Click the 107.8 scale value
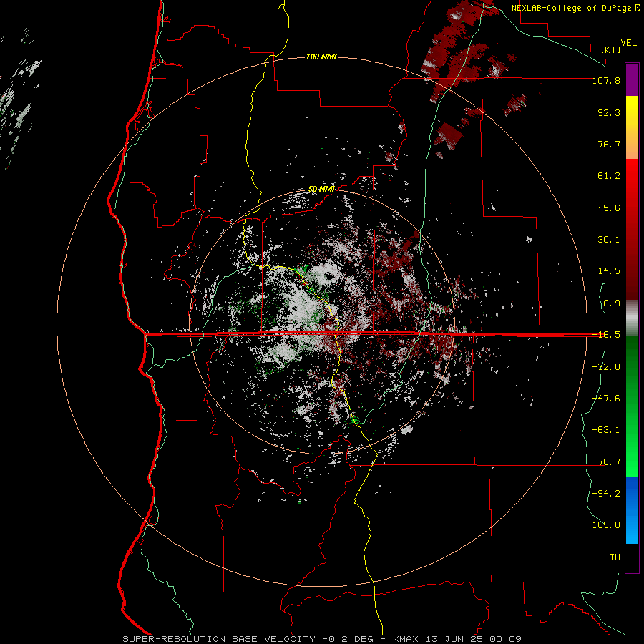The height and width of the screenshot is (644, 644). click(x=606, y=80)
